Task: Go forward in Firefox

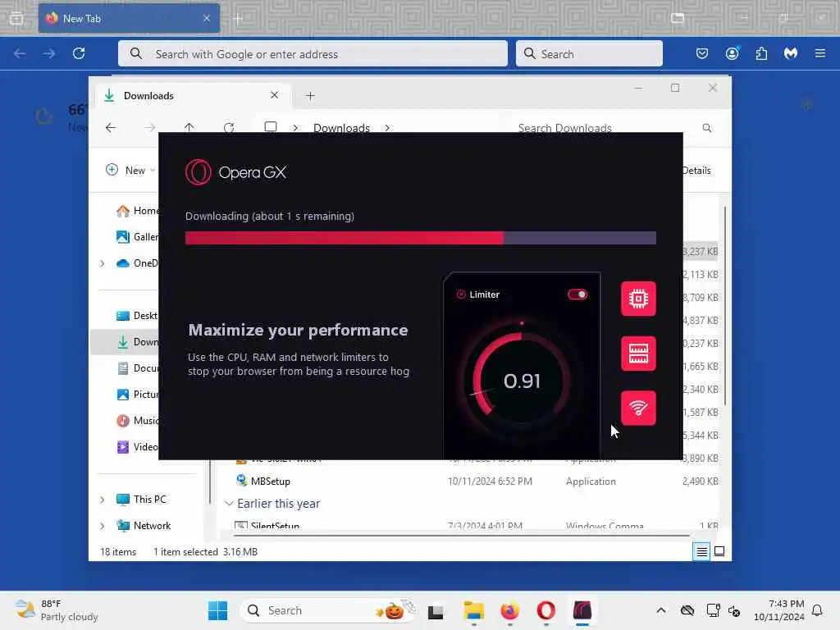Action: (48, 53)
